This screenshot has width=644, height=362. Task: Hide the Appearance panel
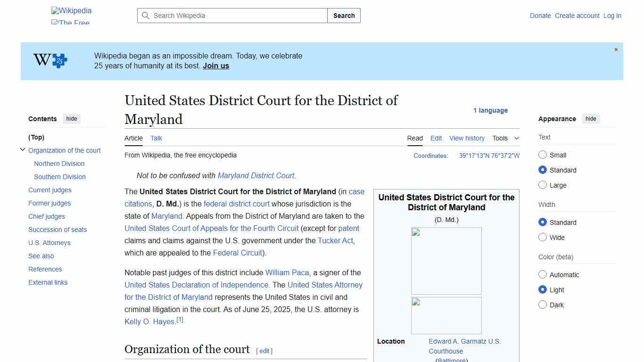(x=591, y=119)
